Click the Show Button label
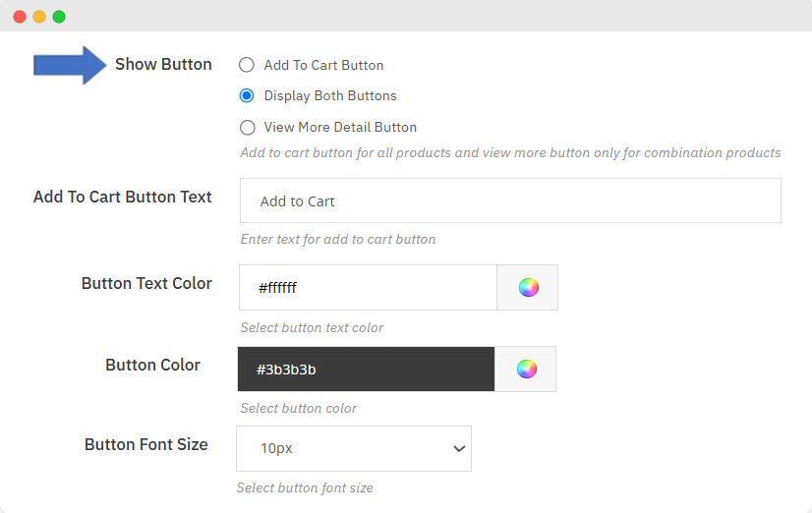 click(163, 65)
